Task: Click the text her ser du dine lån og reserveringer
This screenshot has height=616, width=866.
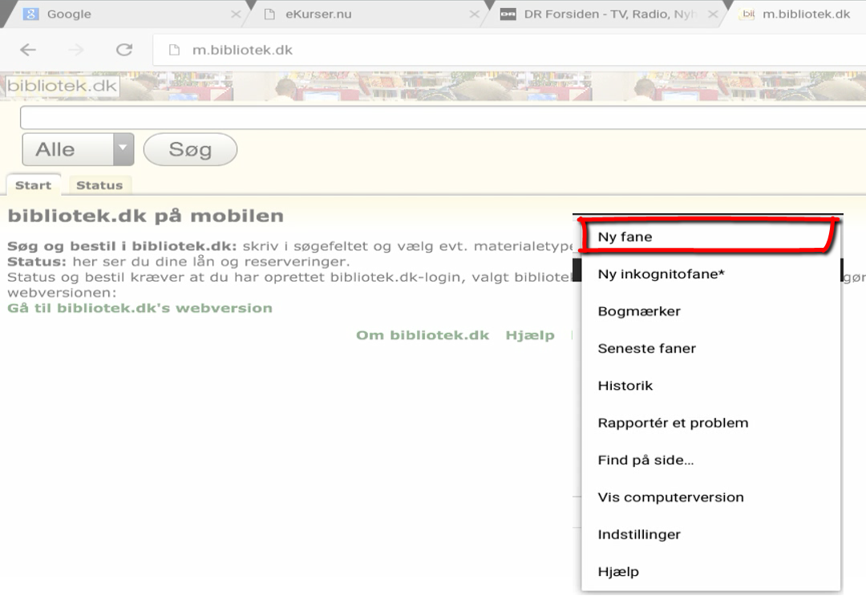Action: point(211,261)
